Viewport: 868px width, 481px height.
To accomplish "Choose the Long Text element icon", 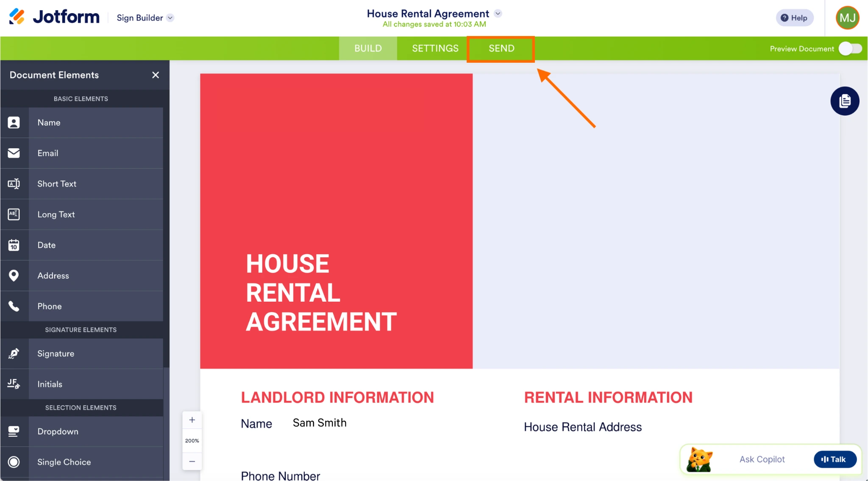I will [14, 214].
